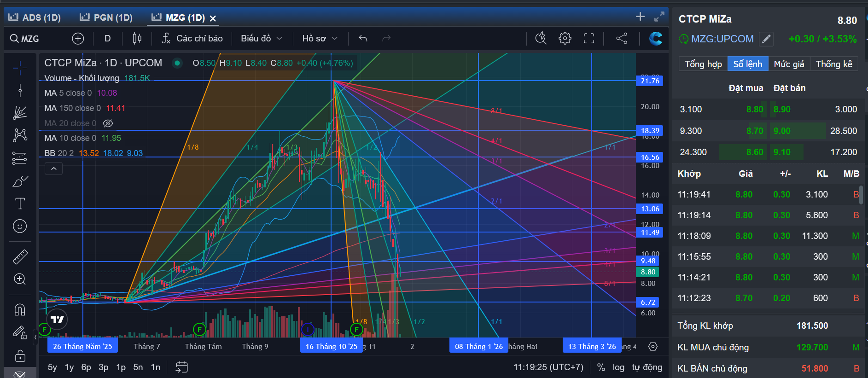The image size is (868, 378).
Task: Collapse the left drawing toolbar panel
Action: (x=35, y=337)
